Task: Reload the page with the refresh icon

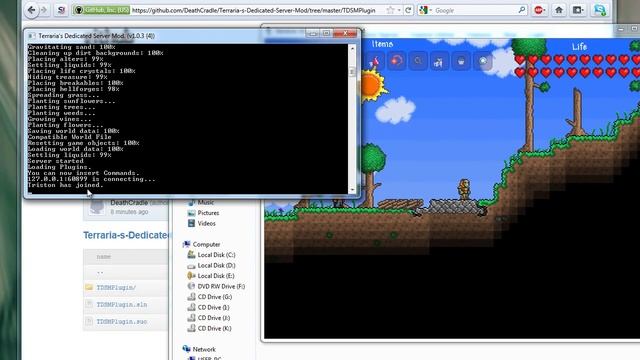Action: (408, 10)
